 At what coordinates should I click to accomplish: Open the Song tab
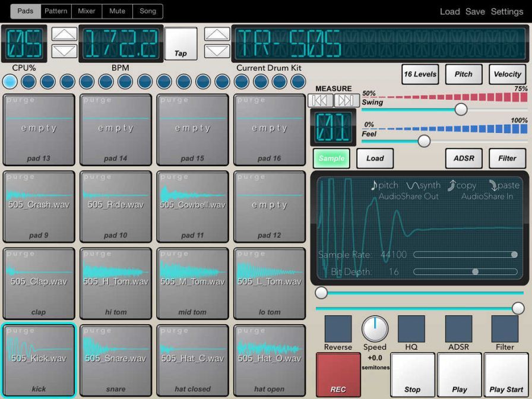point(147,11)
